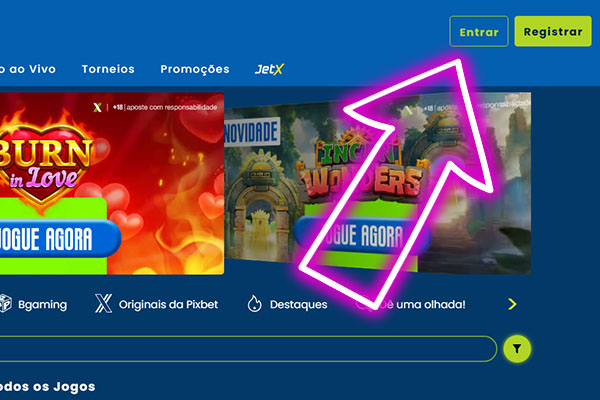Select the ao Vivo menu item
Screen dimensions: 600x400
[28, 69]
